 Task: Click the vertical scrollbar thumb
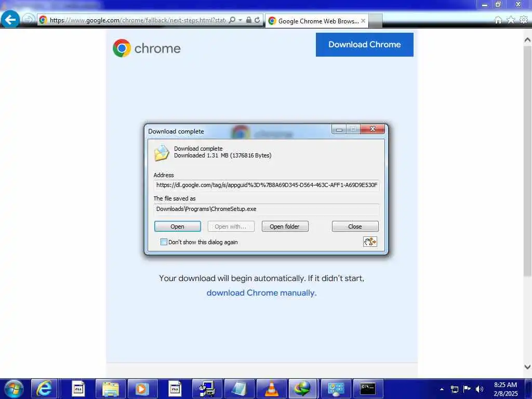click(527, 161)
